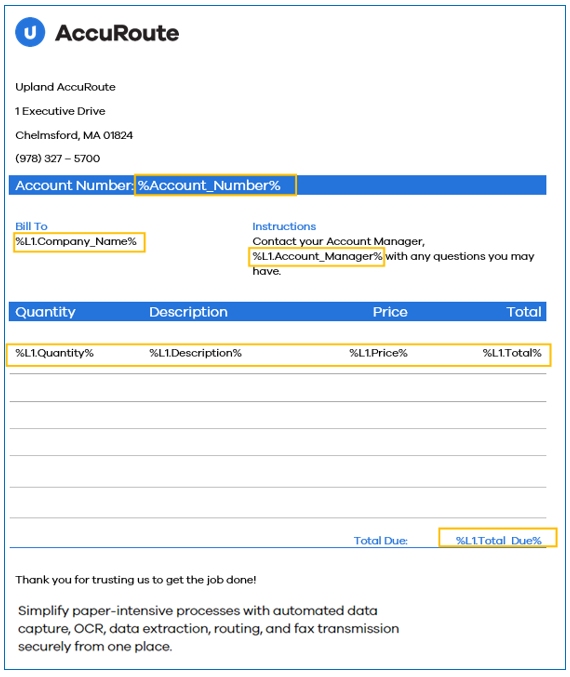
Task: Select the 'Upland AccuRoute' address line
Action: (x=65, y=87)
